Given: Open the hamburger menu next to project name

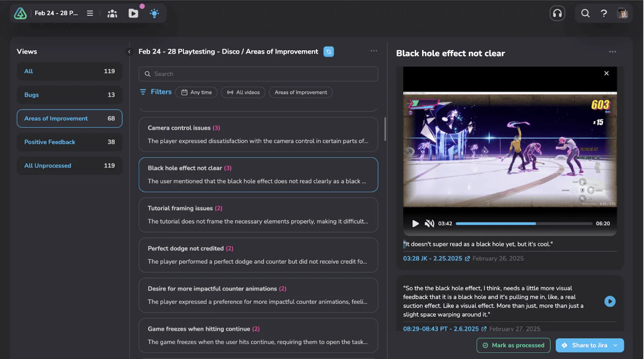Looking at the screenshot, I should pyautogui.click(x=90, y=13).
